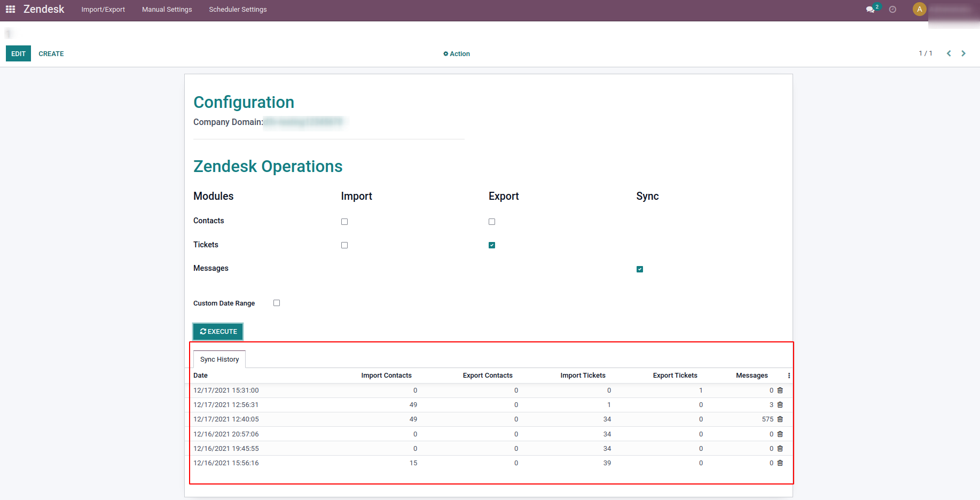This screenshot has height=500, width=980.
Task: Click the 1 / 1 pager counter
Action: point(926,53)
